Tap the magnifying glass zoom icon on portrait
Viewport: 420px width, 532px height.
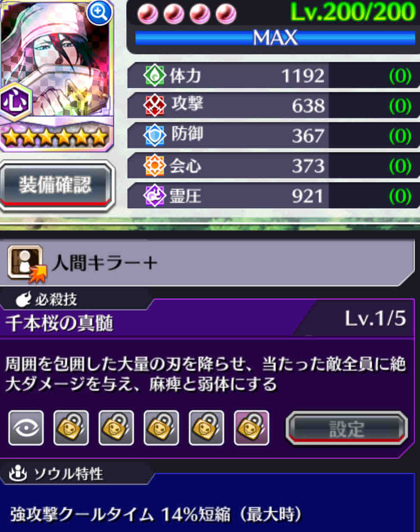100,13
